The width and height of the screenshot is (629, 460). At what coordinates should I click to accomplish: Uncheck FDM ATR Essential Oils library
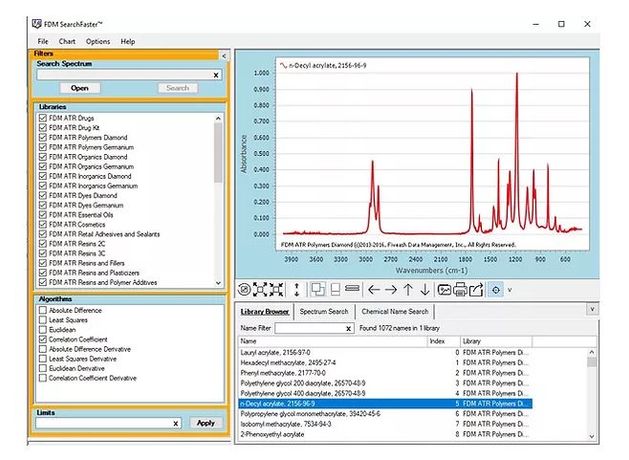43,215
